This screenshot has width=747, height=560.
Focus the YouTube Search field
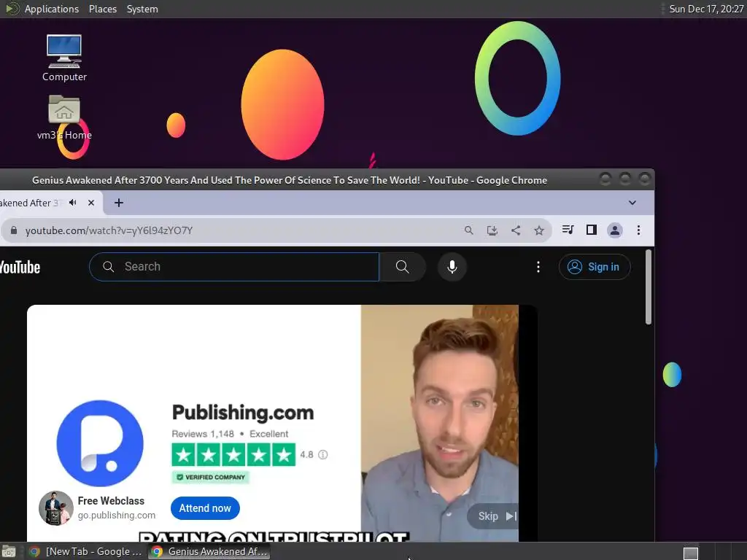tap(234, 267)
